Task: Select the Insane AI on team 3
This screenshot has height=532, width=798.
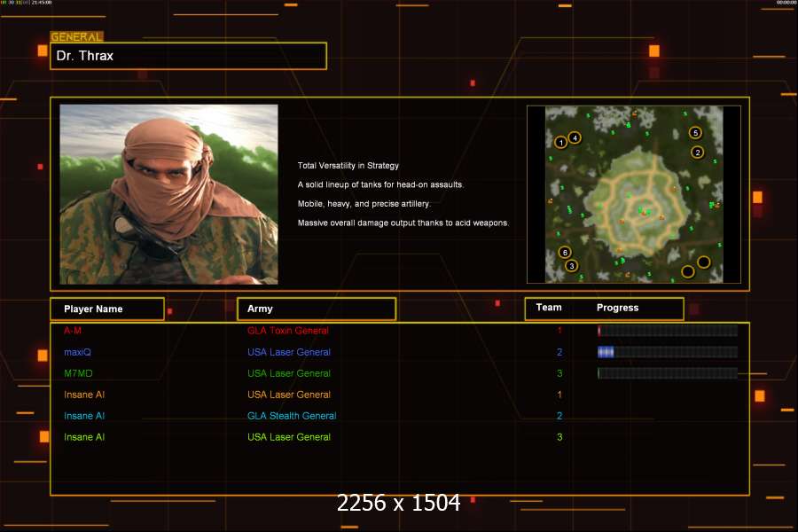Action: click(x=84, y=437)
